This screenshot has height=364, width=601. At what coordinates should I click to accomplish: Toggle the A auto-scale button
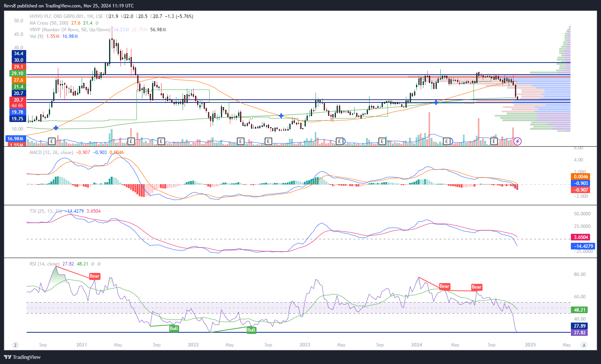pos(584,345)
